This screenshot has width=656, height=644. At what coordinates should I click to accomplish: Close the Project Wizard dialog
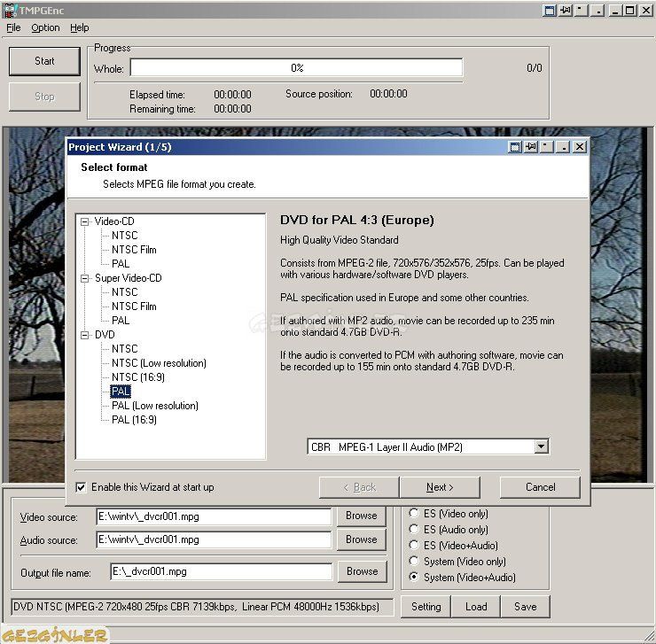580,147
